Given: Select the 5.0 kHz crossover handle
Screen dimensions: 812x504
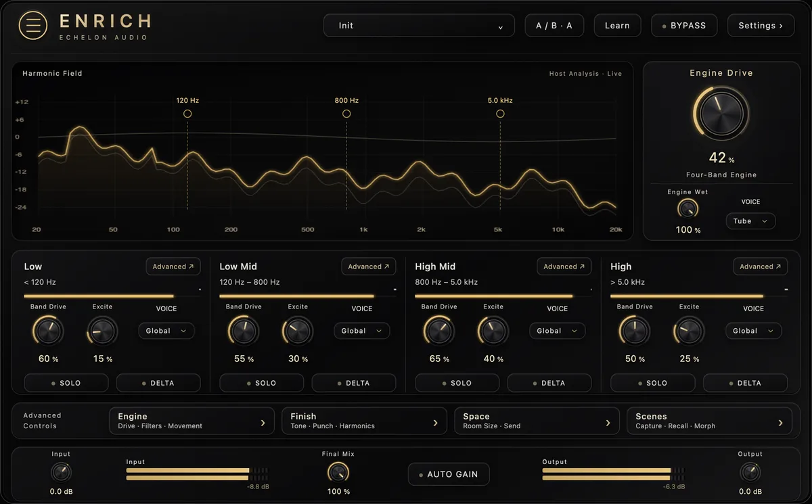Looking at the screenshot, I should (500, 114).
